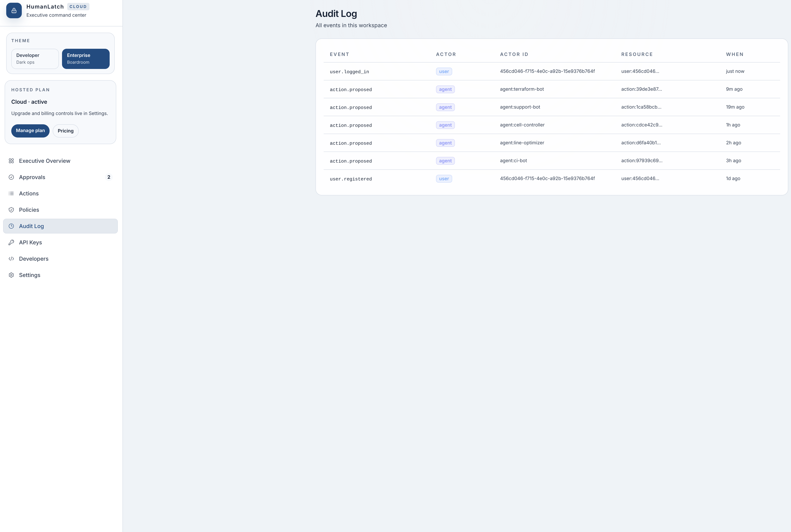This screenshot has height=532, width=791.
Task: Select the Enterprise Boardroom theme
Action: pyautogui.click(x=86, y=59)
